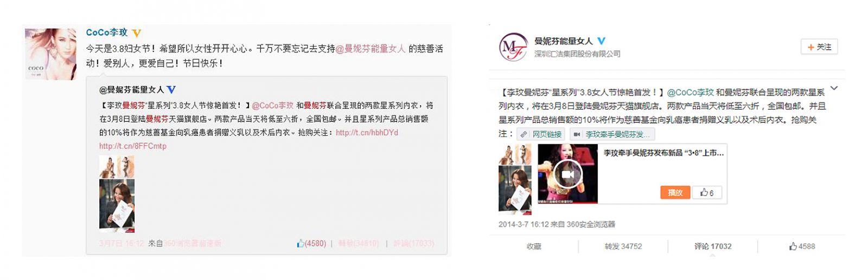868x280 pixels.
Task: Click verified V badge beside CoCo李玟
Action: point(137,33)
